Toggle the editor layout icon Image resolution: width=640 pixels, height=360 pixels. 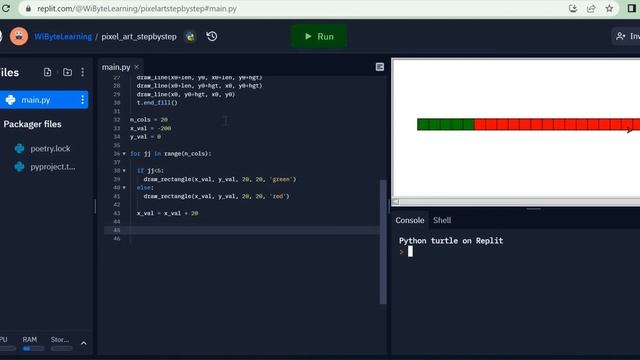[x=380, y=67]
